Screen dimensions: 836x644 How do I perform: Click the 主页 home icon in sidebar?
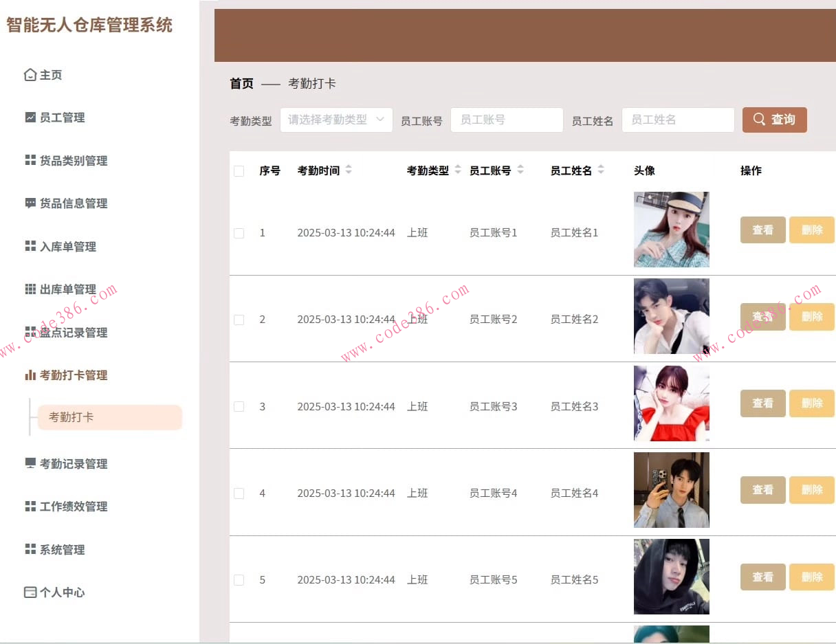[29, 74]
